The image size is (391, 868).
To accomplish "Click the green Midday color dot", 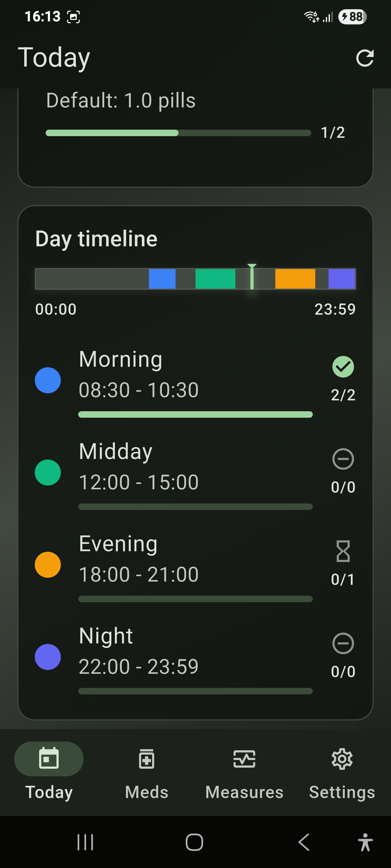I will (x=48, y=473).
